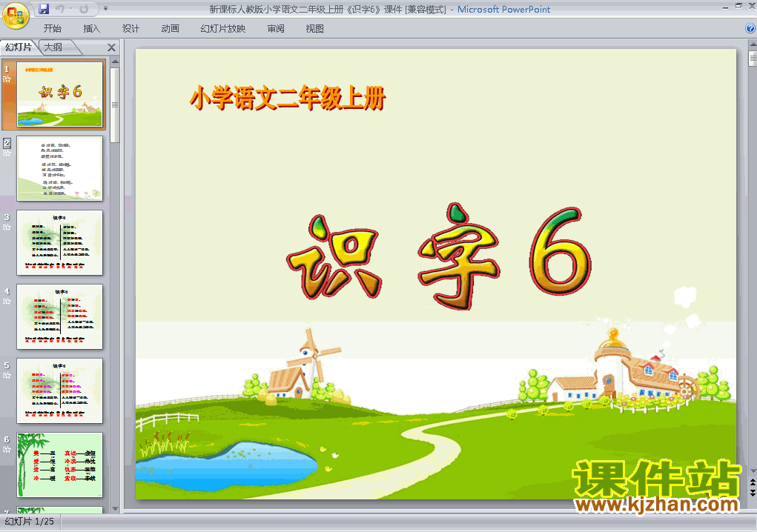Open the 幻灯片放映 ribbon tab

click(x=223, y=28)
